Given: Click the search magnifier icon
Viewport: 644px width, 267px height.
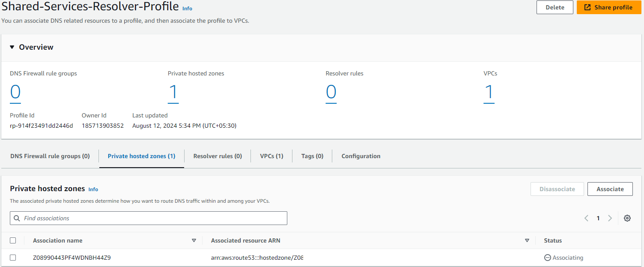Looking at the screenshot, I should 17,218.
